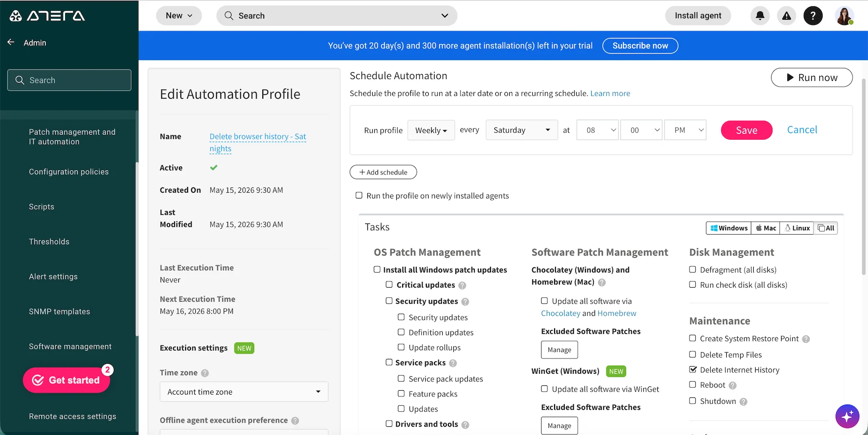Click Run now button

pyautogui.click(x=812, y=78)
